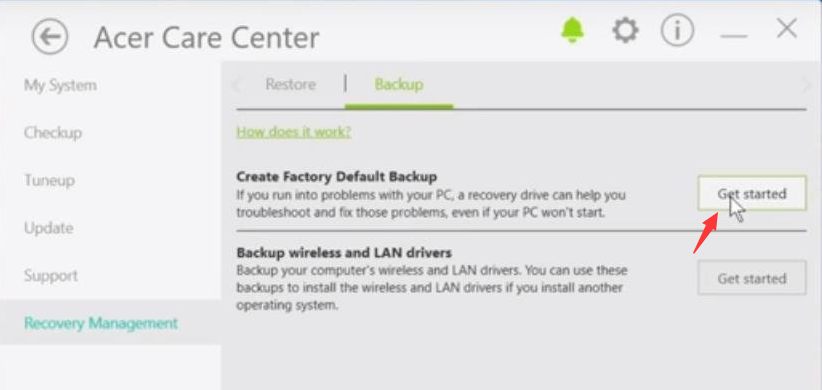Open the 'How does it work?' link
The height and width of the screenshot is (390, 822).
click(x=294, y=132)
